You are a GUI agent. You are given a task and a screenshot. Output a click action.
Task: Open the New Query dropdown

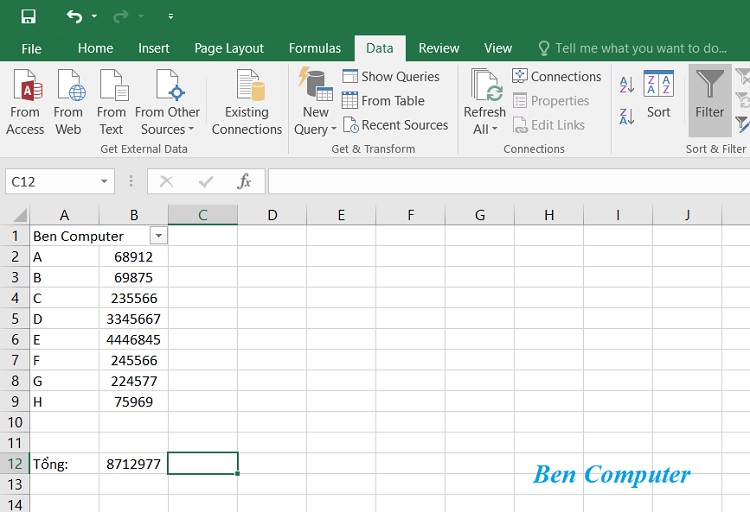point(316,102)
